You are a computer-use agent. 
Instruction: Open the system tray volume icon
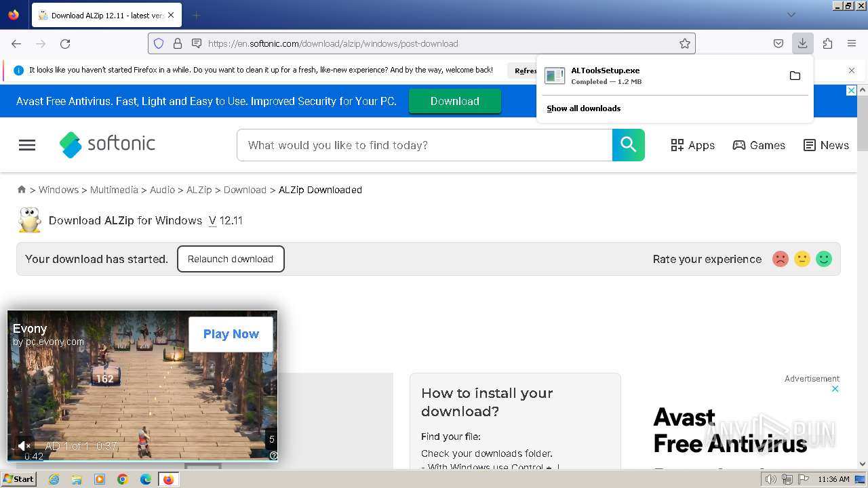click(x=770, y=479)
